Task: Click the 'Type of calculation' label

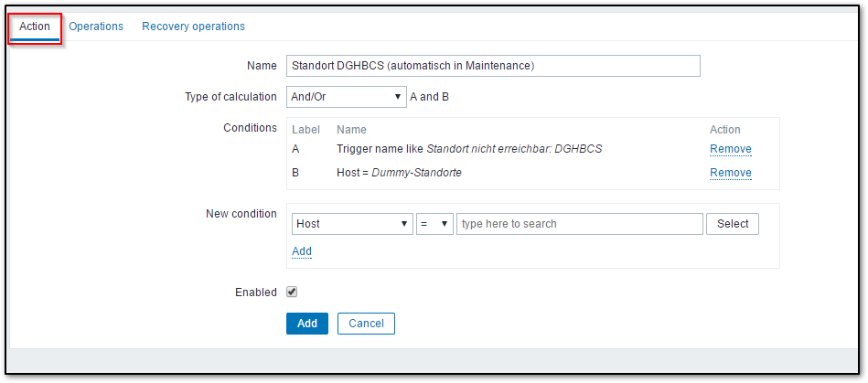Action: pyautogui.click(x=230, y=97)
